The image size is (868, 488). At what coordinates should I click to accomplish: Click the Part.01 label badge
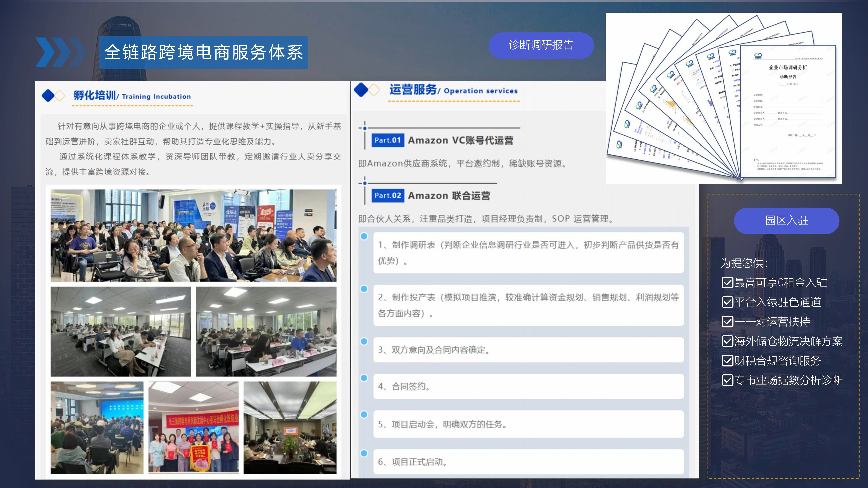387,140
